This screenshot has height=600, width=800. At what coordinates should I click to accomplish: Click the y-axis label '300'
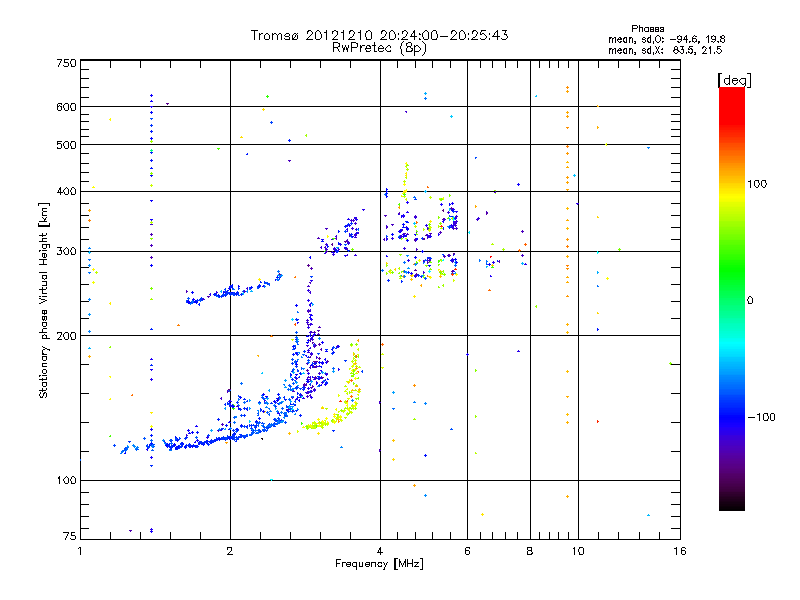click(67, 252)
